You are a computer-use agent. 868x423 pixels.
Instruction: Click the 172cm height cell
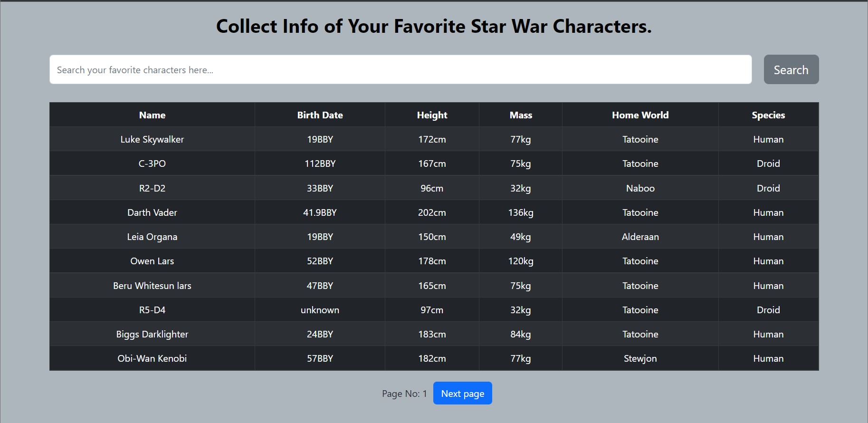point(432,139)
